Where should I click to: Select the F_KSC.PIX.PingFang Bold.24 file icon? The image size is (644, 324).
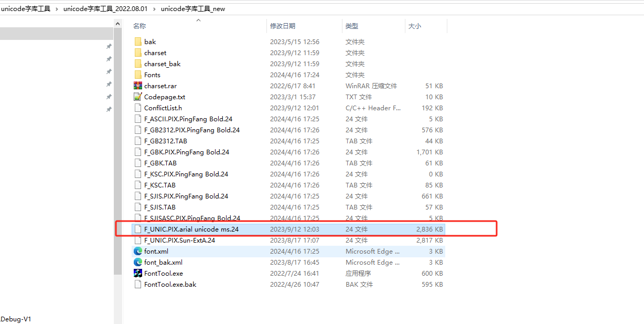pyautogui.click(x=138, y=174)
